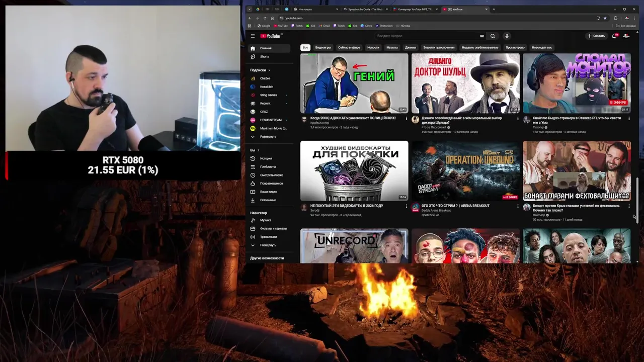Open the Худшие видеокарты video thumbnail

pos(354,171)
